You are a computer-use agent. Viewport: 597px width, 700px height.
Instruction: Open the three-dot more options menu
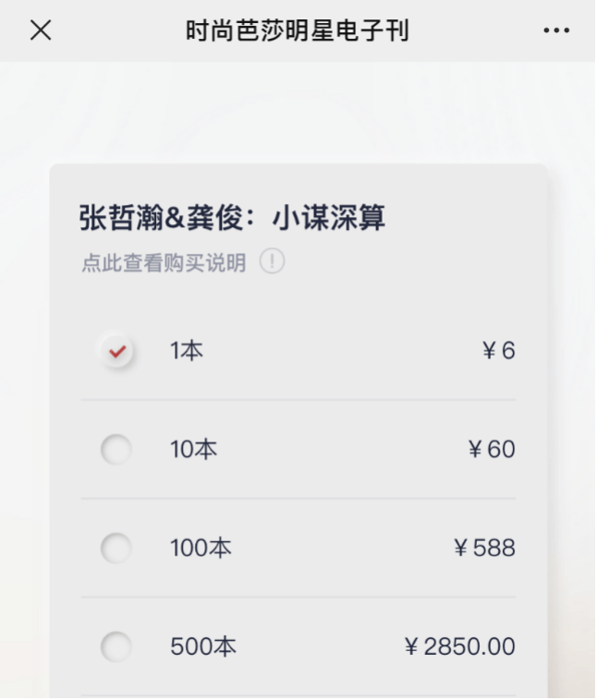556,31
